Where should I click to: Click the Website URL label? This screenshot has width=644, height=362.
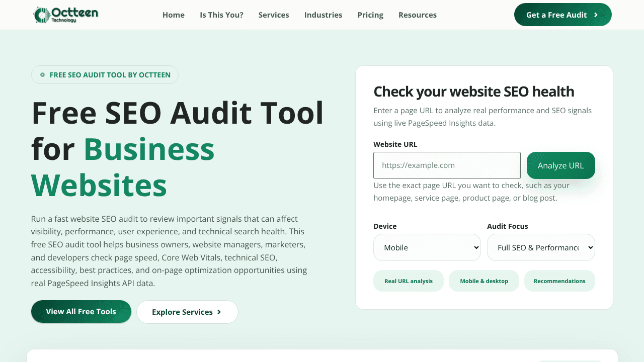click(395, 144)
